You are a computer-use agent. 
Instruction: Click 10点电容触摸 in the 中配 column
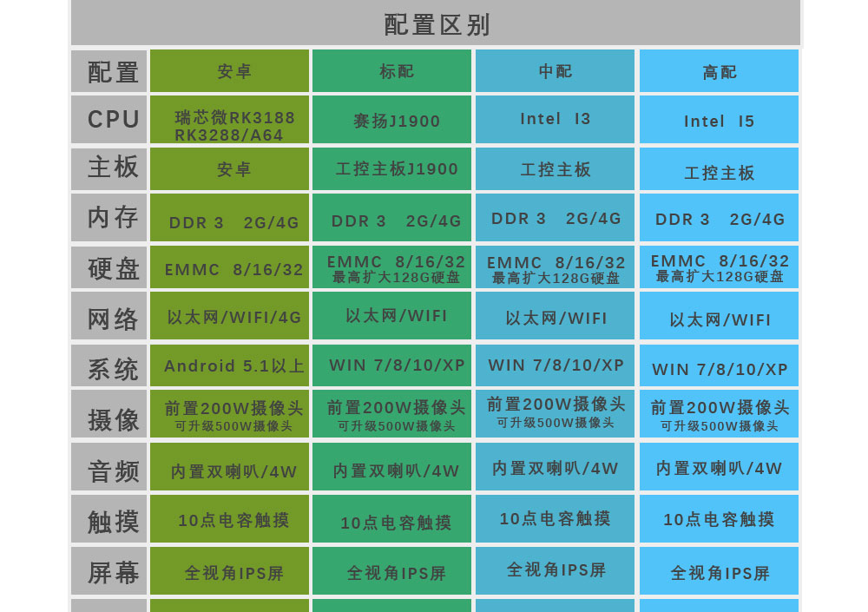coord(555,519)
